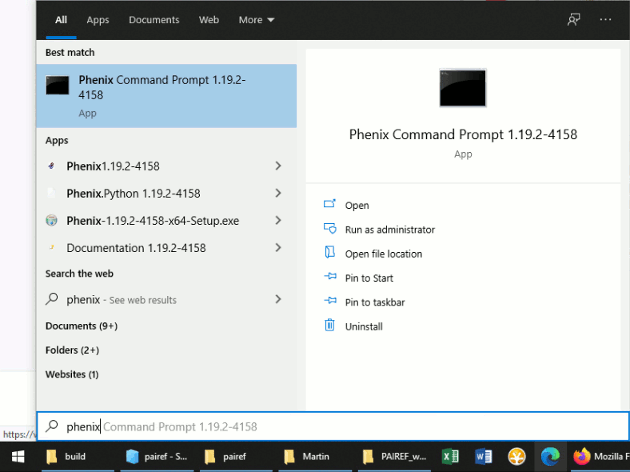This screenshot has height=472, width=630.
Task: Open the Martin folder taskbar item
Action: [315, 457]
